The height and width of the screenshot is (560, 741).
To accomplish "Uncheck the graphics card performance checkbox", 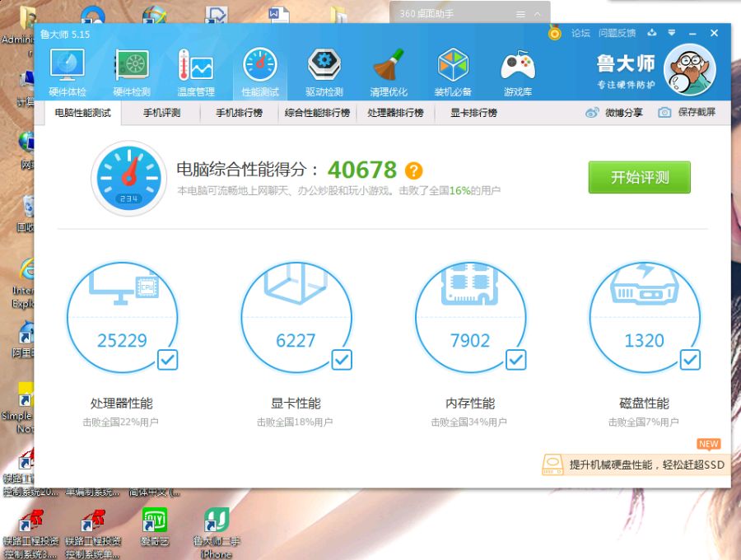I will [x=342, y=360].
